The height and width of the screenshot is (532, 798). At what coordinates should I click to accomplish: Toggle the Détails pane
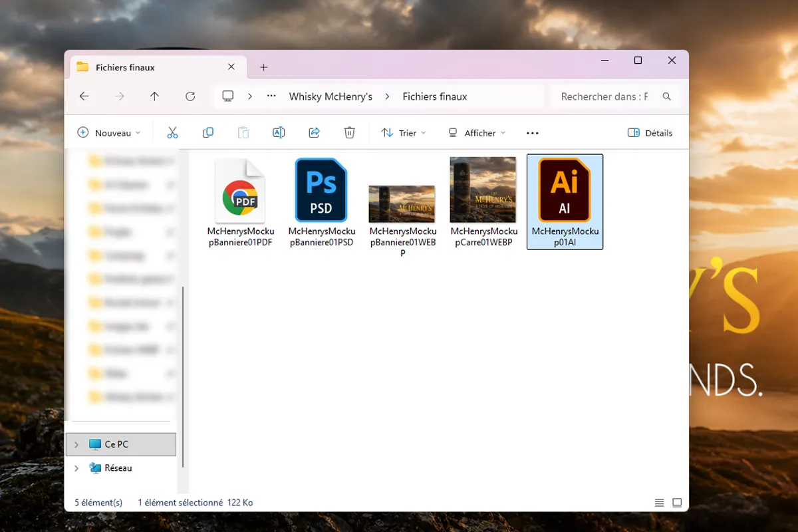tap(650, 133)
